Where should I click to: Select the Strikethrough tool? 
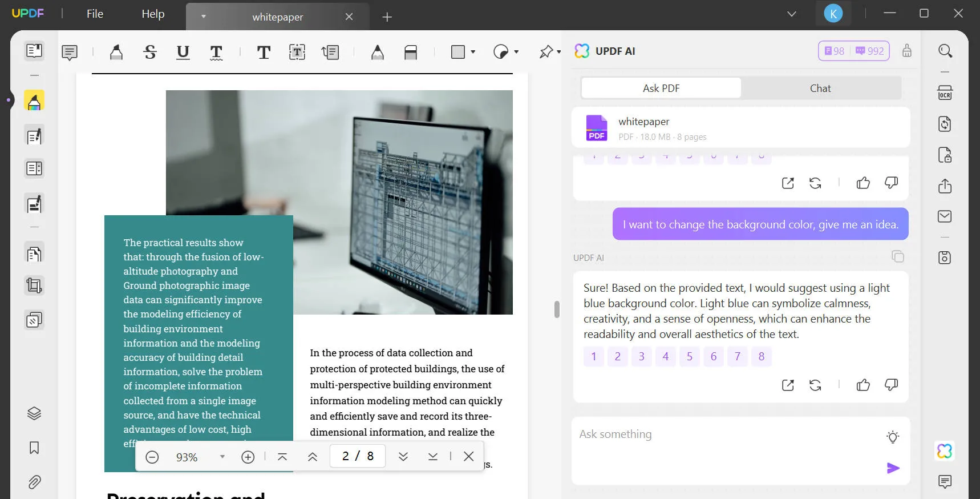(x=150, y=53)
